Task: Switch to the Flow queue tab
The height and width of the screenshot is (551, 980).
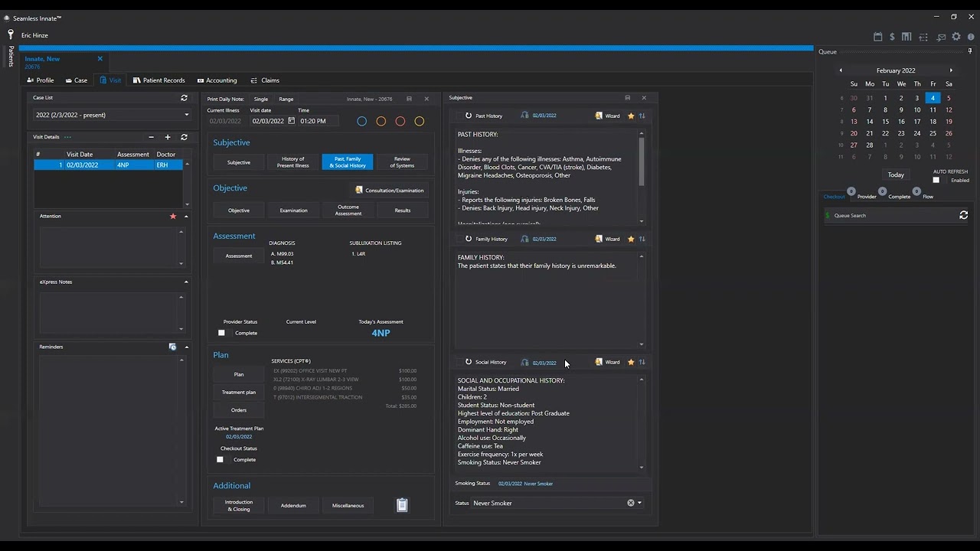Action: (x=928, y=197)
